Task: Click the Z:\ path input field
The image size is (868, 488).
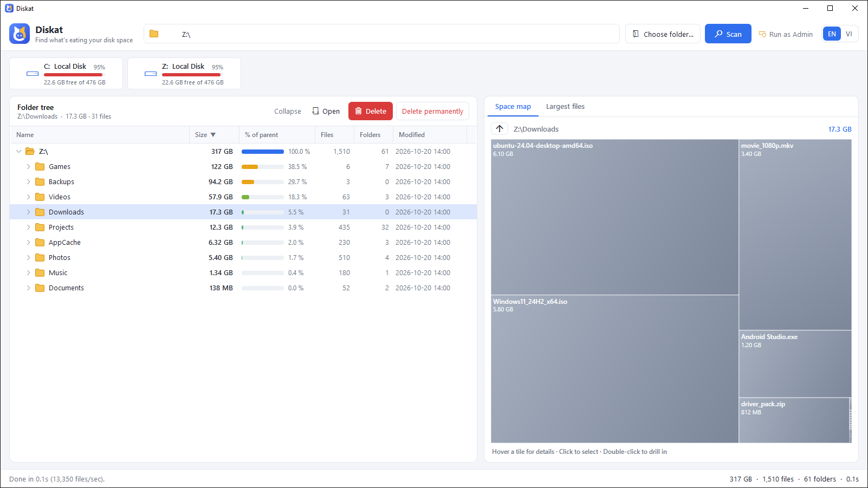Action: coord(381,34)
